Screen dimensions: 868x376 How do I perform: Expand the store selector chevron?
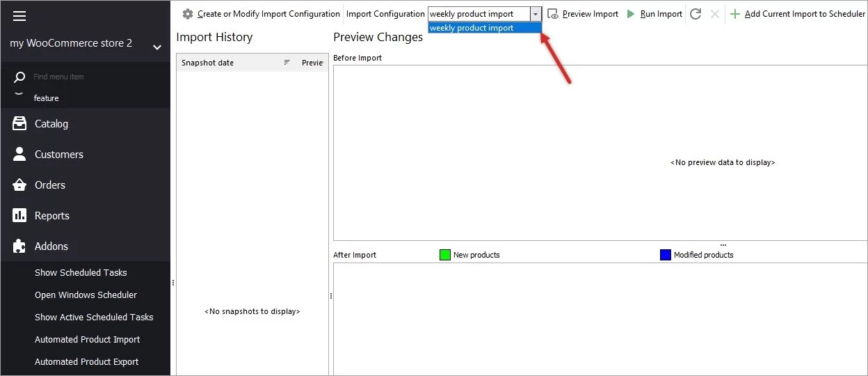(157, 47)
